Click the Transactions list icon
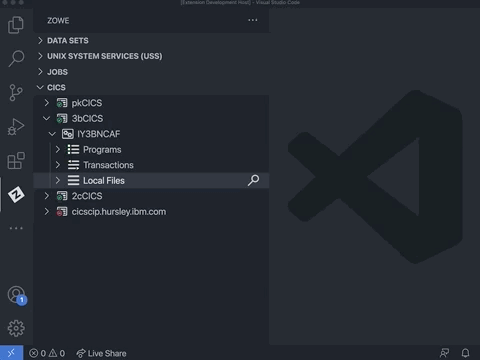This screenshot has width=480, height=360. [x=73, y=165]
